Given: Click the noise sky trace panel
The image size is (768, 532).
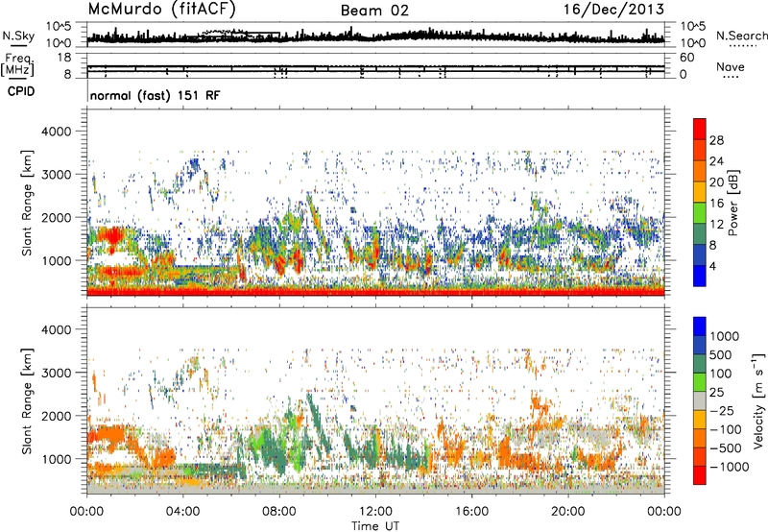Looking at the screenshot, I should (x=375, y=35).
